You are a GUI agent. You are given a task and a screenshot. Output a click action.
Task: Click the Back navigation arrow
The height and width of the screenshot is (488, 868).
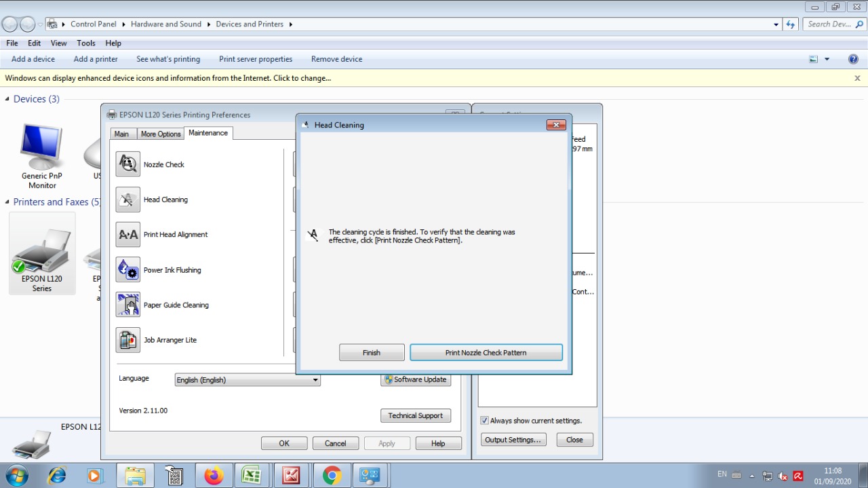click(9, 24)
